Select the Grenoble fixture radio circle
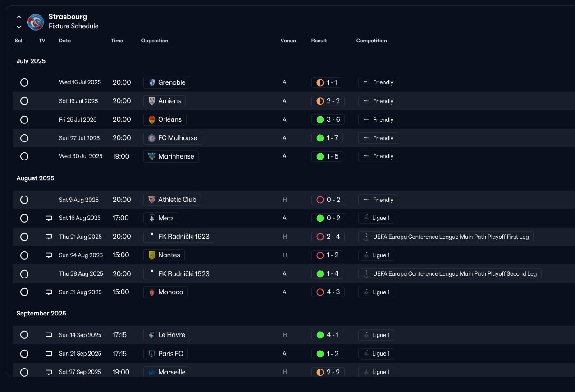The image size is (575, 392). [x=24, y=82]
